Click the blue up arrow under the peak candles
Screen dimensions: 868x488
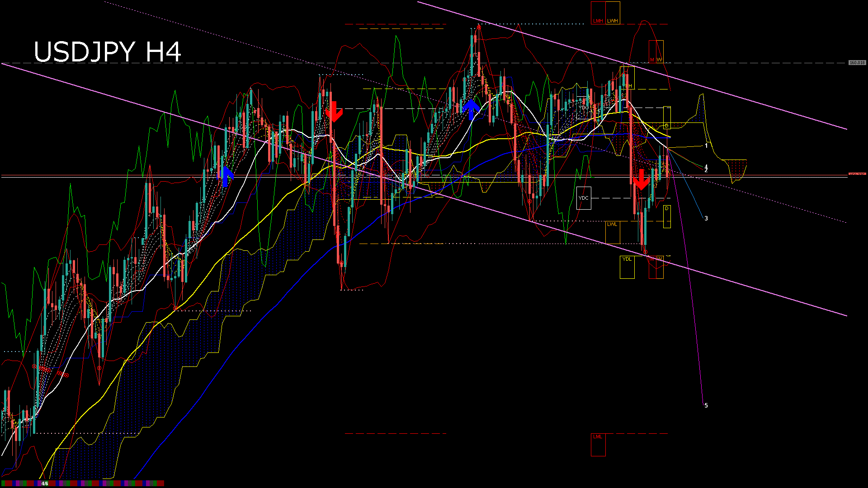471,109
